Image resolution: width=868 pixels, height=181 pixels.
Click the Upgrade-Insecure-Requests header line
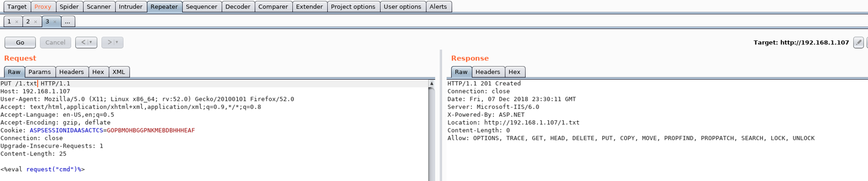click(x=52, y=146)
